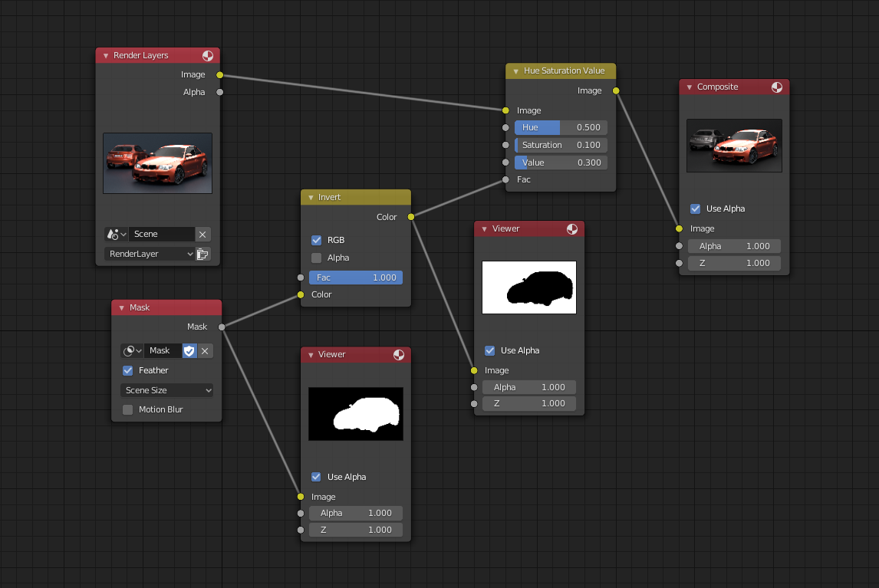Click the X icon to clear the Scene

click(x=203, y=234)
